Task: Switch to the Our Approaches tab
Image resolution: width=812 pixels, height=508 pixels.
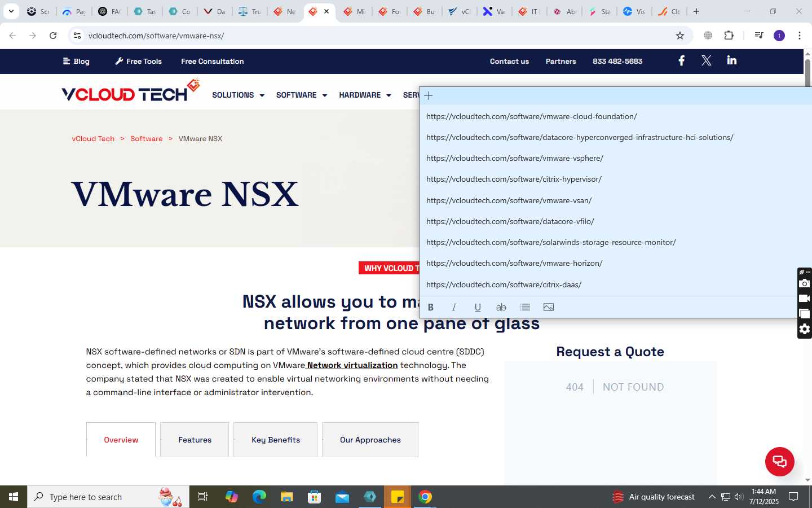Action: 370,440
